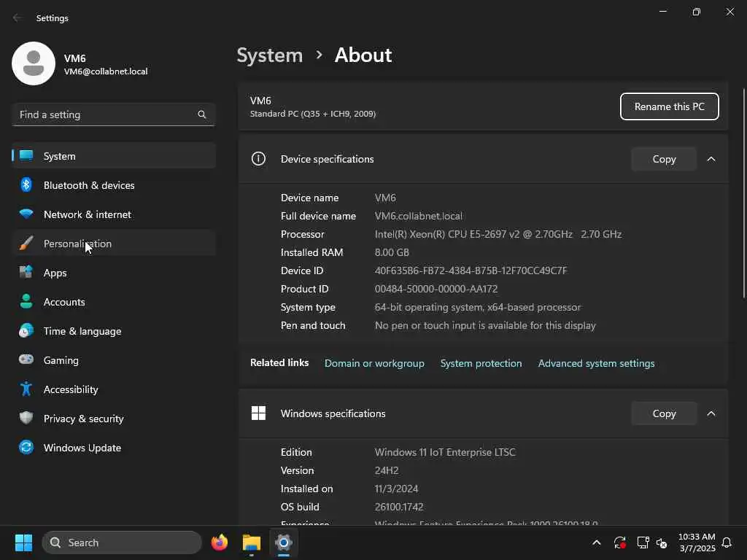Click edition Windows 11 IoT Enterprise LTSC
The height and width of the screenshot is (560, 747).
445,452
